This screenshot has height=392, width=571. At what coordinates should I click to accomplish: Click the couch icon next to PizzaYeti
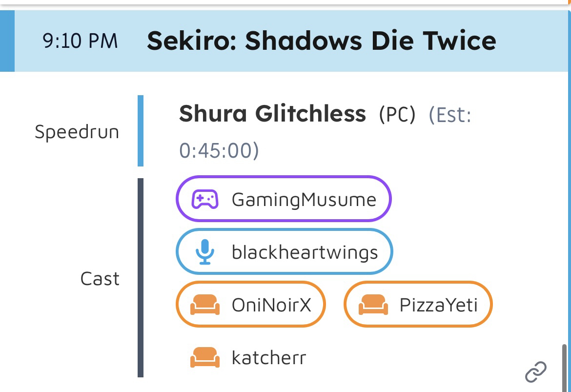click(373, 305)
